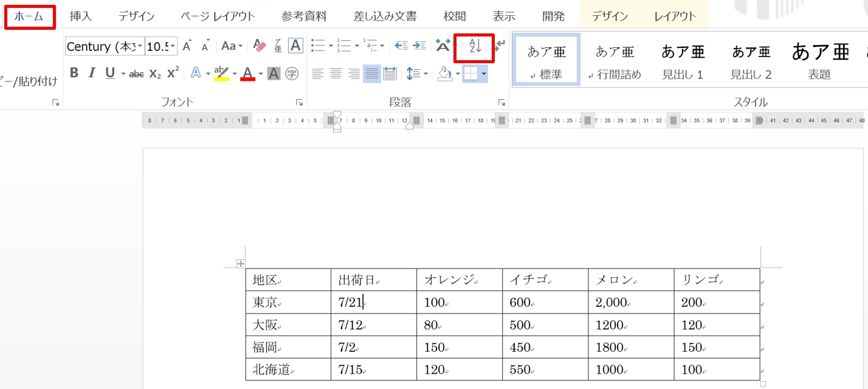Image resolution: width=868 pixels, height=389 pixels.
Task: Align text left
Action: point(317,74)
